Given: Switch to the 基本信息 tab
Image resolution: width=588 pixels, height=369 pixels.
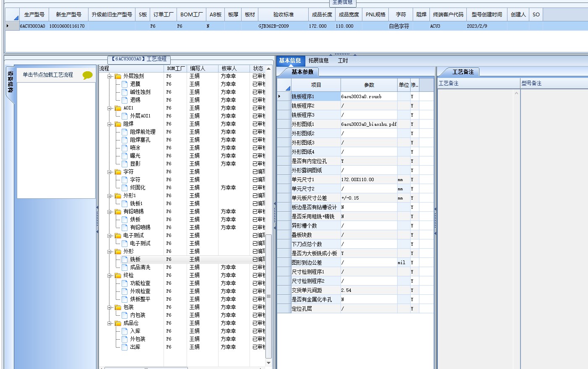Looking at the screenshot, I should [x=290, y=60].
